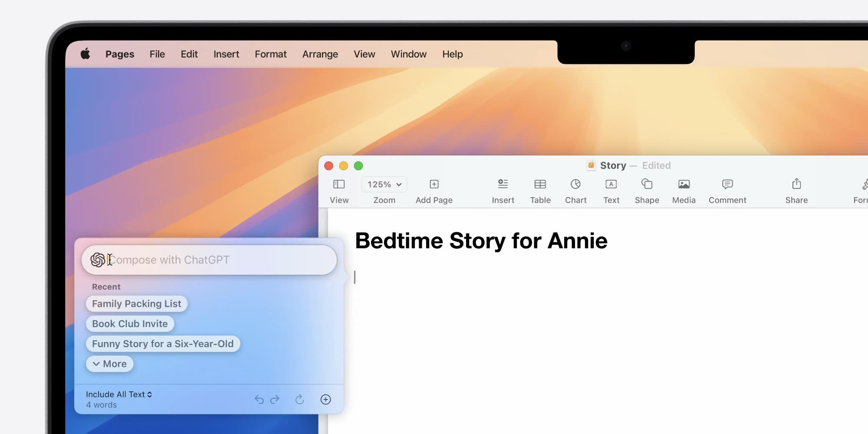The image size is (868, 434).
Task: Expand More recent ChatGPT prompts
Action: click(109, 364)
